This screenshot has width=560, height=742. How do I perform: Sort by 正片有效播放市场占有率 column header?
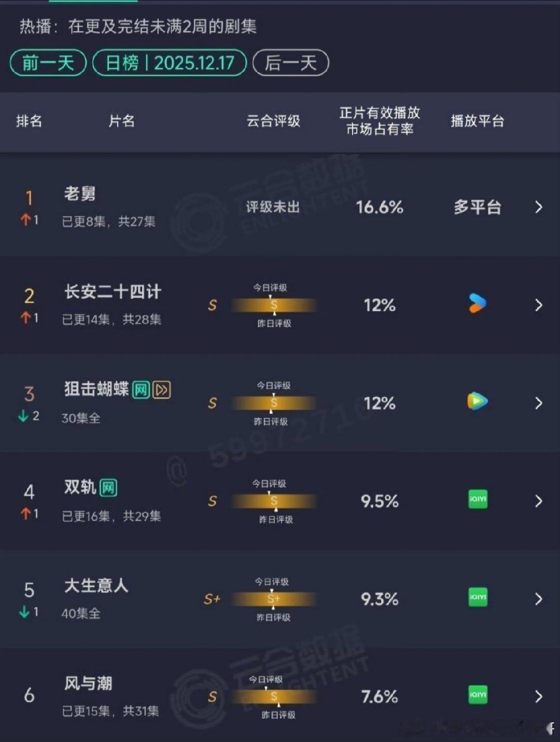pos(380,121)
